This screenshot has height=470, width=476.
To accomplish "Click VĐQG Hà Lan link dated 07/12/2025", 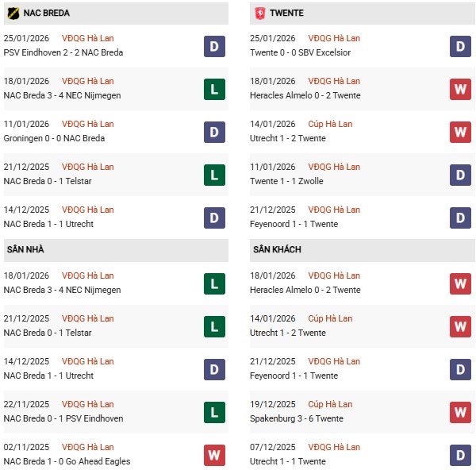I will (334, 447).
